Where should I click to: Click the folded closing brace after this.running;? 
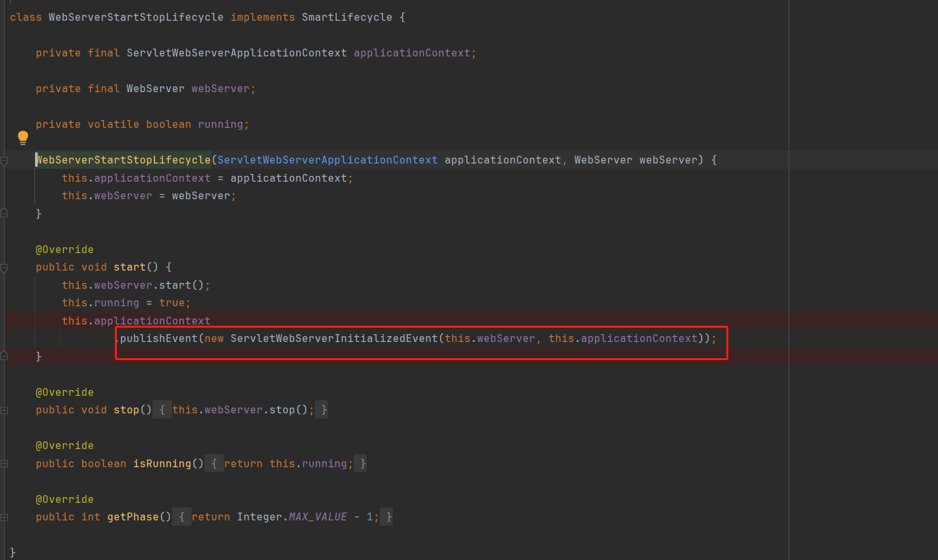tap(363, 464)
